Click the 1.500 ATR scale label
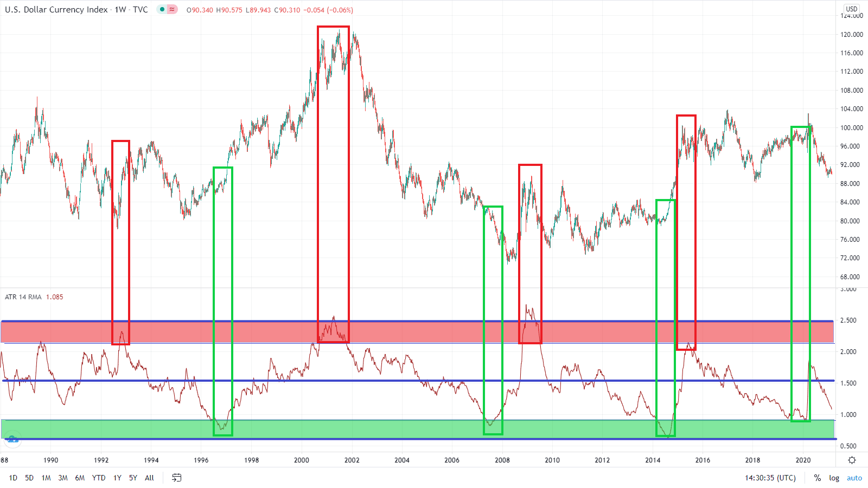 click(848, 383)
